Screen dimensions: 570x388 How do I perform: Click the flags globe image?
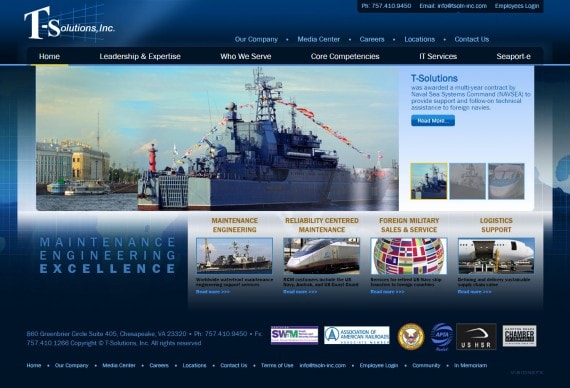[x=409, y=256]
